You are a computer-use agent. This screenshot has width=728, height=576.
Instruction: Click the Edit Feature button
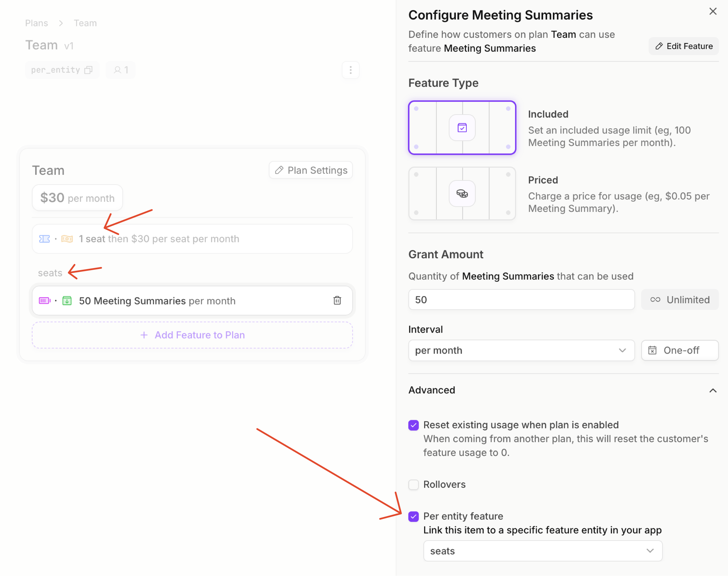tap(683, 46)
